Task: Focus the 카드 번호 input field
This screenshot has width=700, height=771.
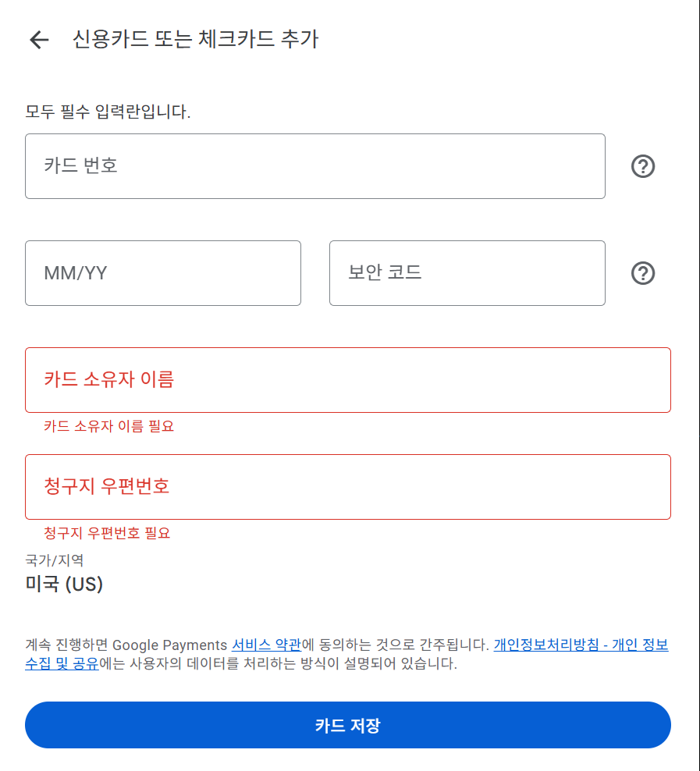Action: [x=314, y=166]
